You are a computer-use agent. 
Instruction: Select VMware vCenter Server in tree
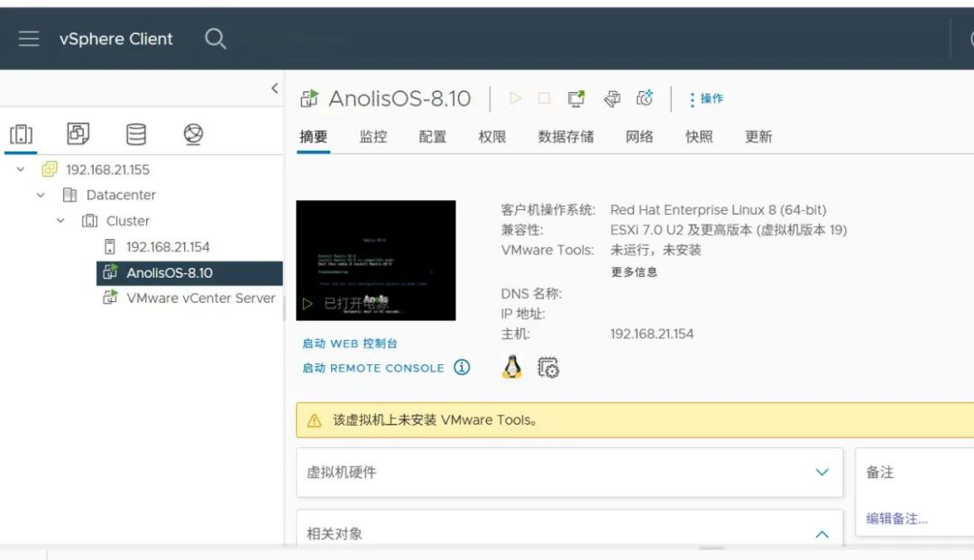(200, 298)
